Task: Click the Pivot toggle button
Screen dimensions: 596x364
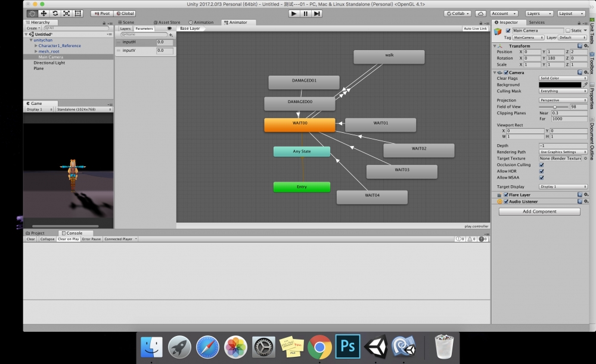Action: pyautogui.click(x=102, y=14)
